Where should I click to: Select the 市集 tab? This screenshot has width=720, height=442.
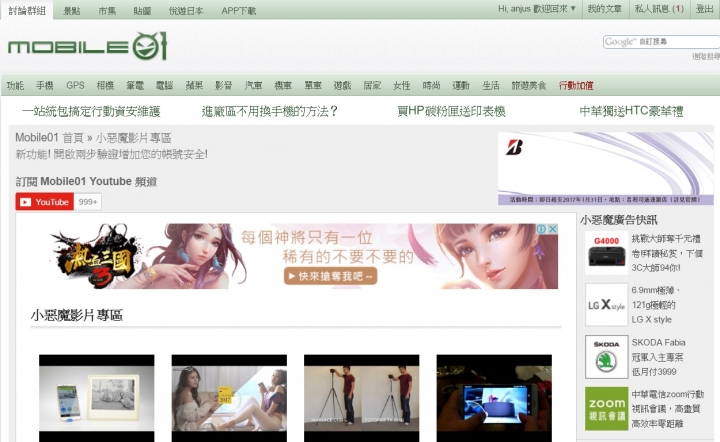coord(107,11)
